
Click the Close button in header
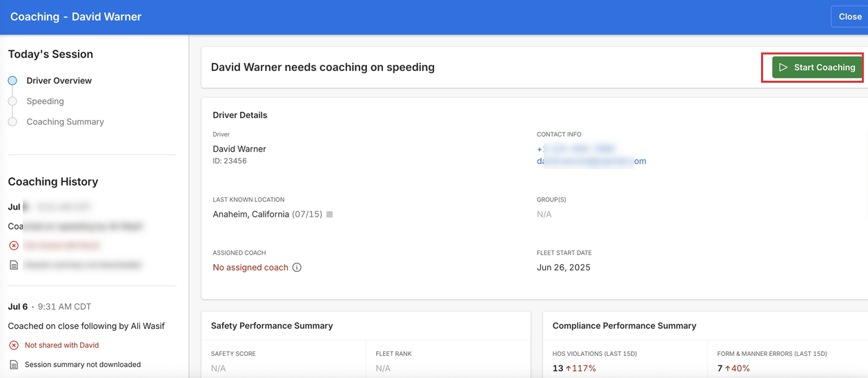[849, 17]
